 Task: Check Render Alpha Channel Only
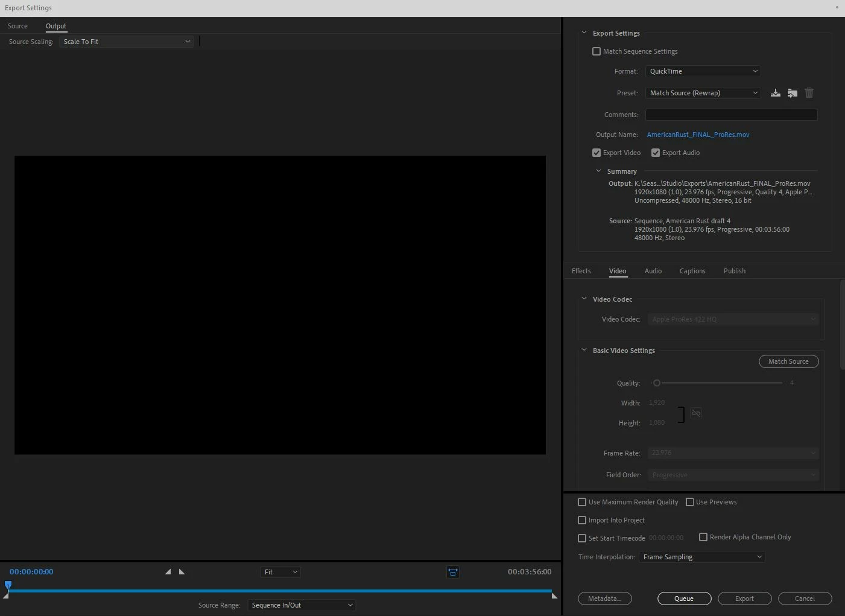pos(703,537)
